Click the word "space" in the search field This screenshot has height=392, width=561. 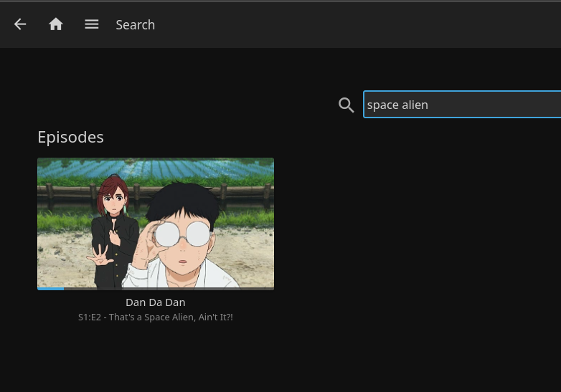pyautogui.click(x=382, y=105)
